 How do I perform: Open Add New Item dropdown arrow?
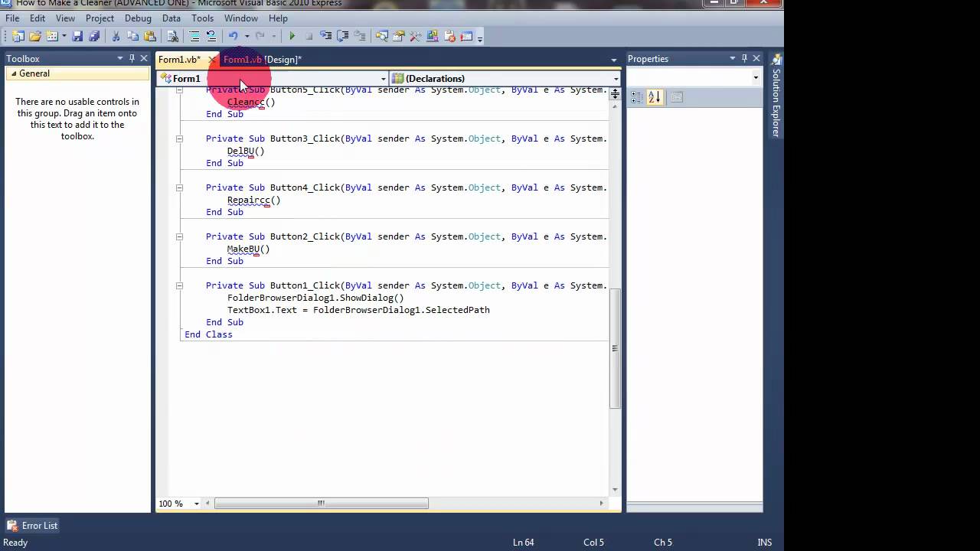pyautogui.click(x=64, y=36)
